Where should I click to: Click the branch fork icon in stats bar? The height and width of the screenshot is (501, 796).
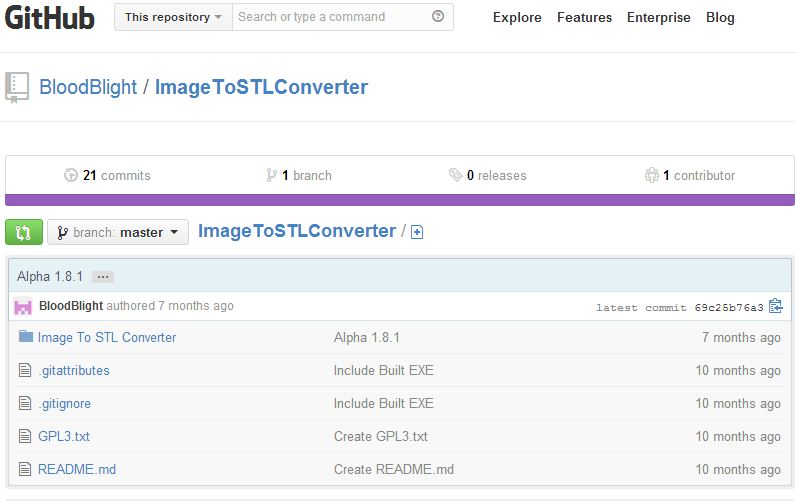[x=272, y=175]
